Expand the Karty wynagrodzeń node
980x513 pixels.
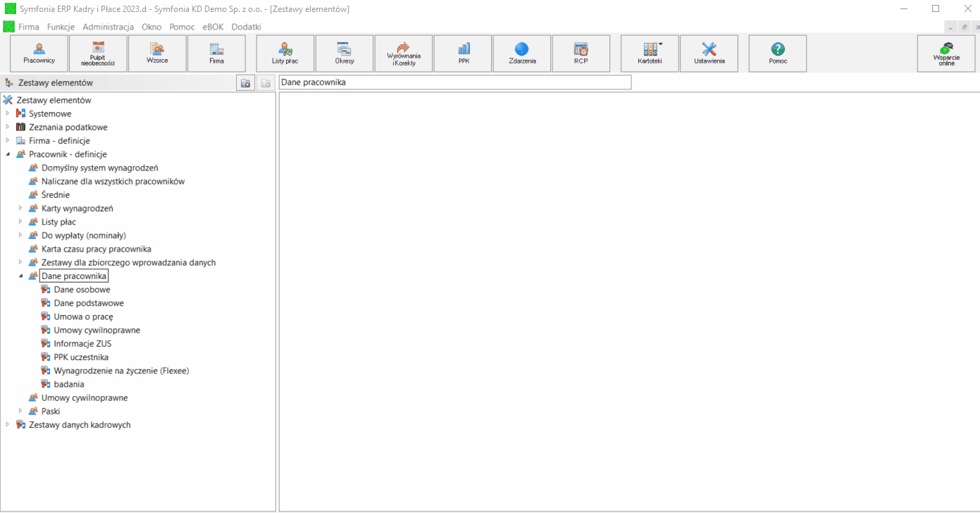click(x=20, y=209)
